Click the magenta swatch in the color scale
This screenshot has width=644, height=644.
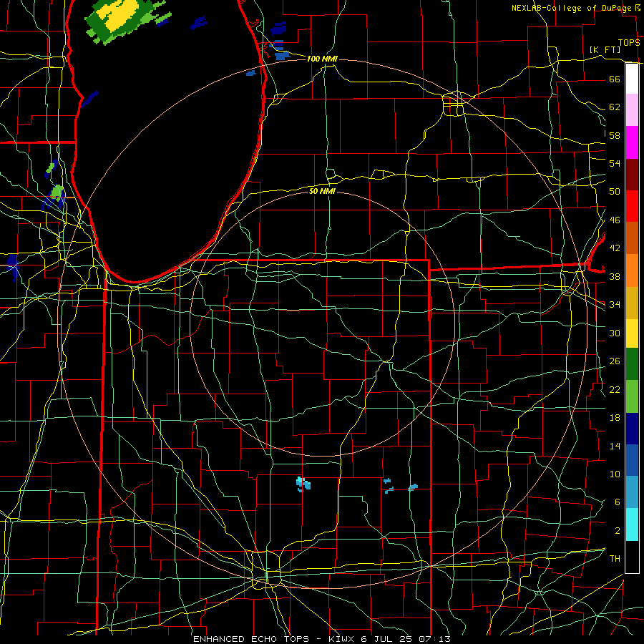632,142
